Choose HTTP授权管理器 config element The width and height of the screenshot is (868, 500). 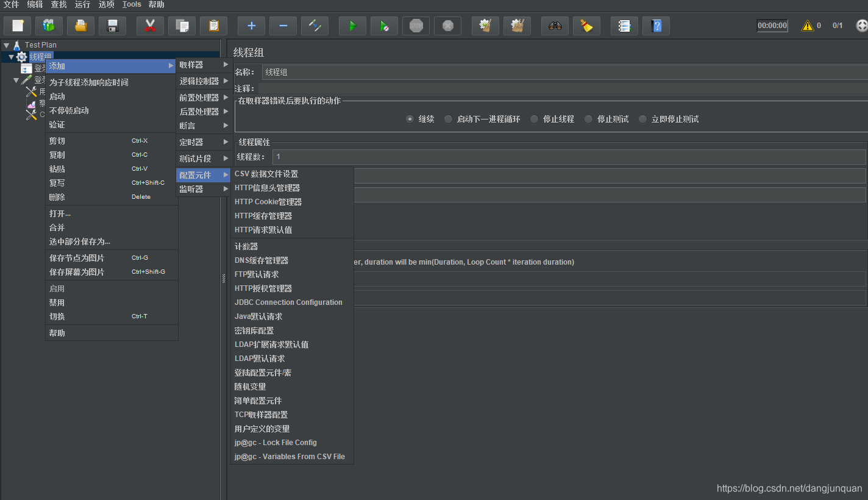[293, 288]
